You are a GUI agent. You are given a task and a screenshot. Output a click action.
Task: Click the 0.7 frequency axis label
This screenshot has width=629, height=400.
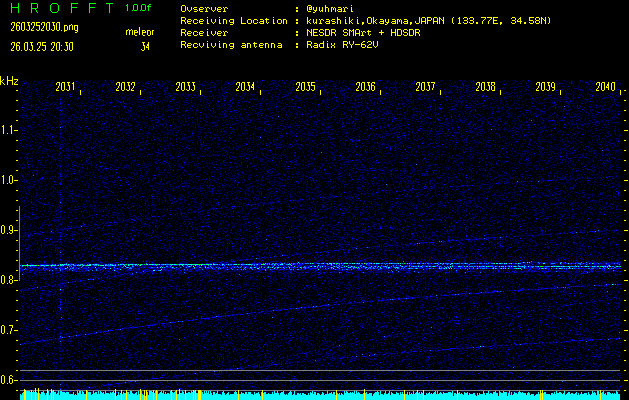tap(9, 330)
